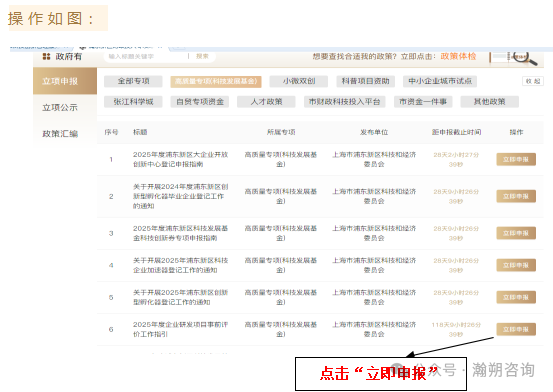This screenshot has height=392, width=553.
Task: Switch to the 立项公示 sidebar tab
Action: (x=60, y=108)
